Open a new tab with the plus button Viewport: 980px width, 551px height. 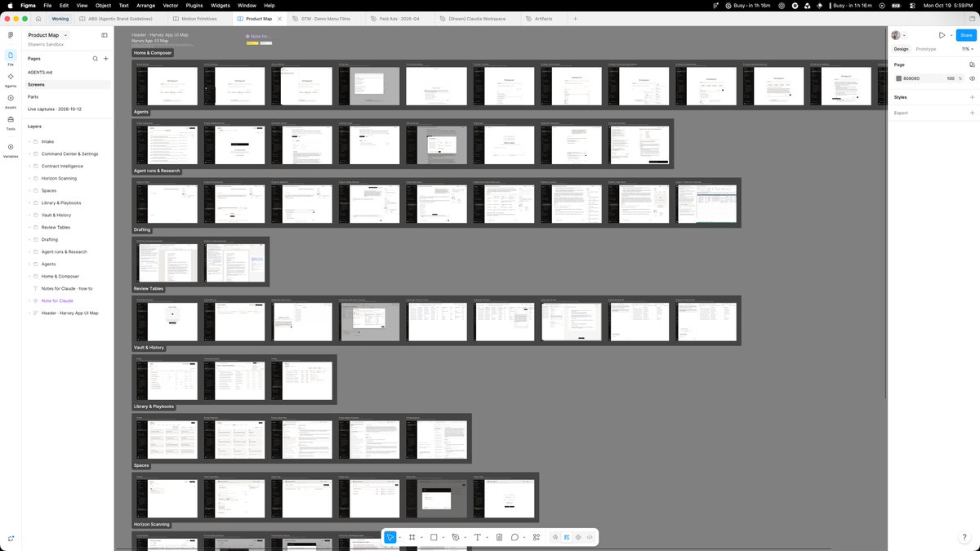pos(575,18)
